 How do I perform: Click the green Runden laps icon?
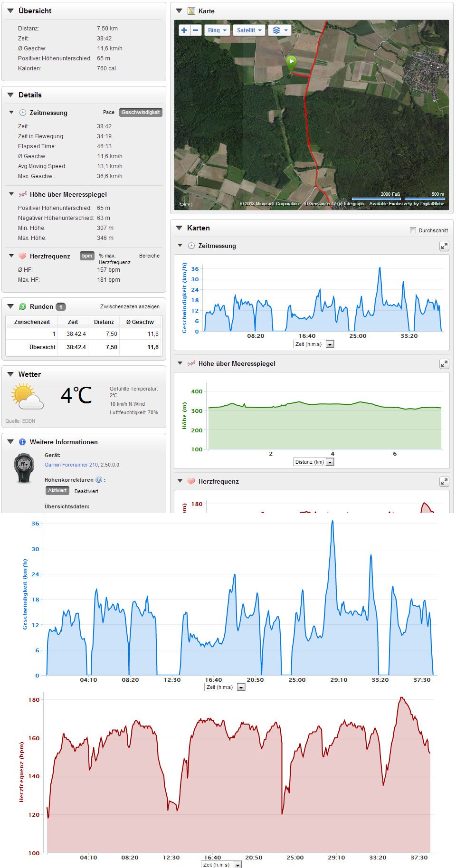[22, 306]
